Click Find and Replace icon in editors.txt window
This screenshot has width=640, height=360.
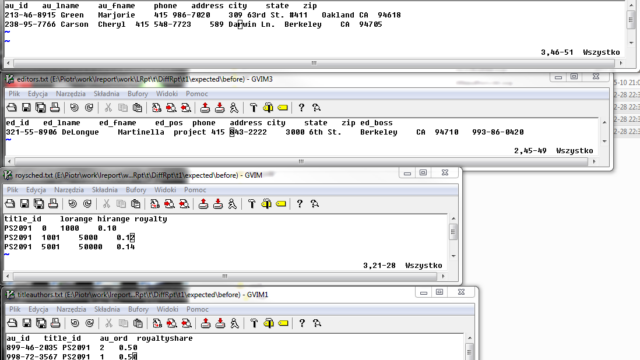[156, 108]
